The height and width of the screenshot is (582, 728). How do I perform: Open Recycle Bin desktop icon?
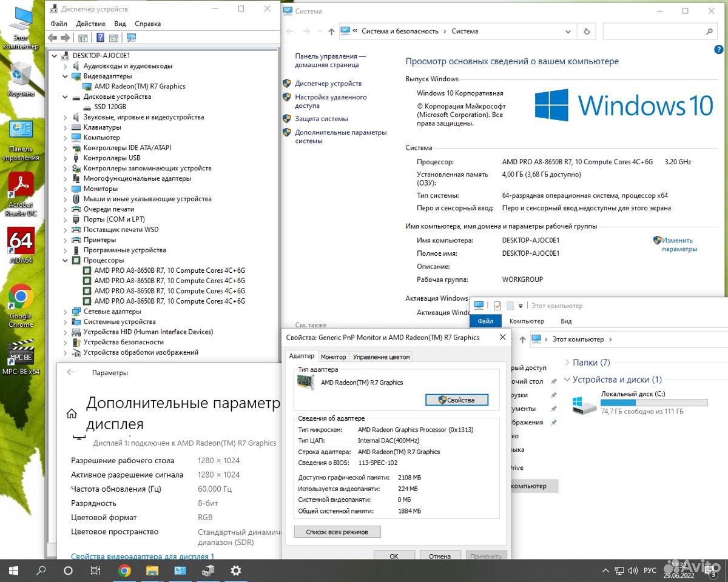[21, 79]
